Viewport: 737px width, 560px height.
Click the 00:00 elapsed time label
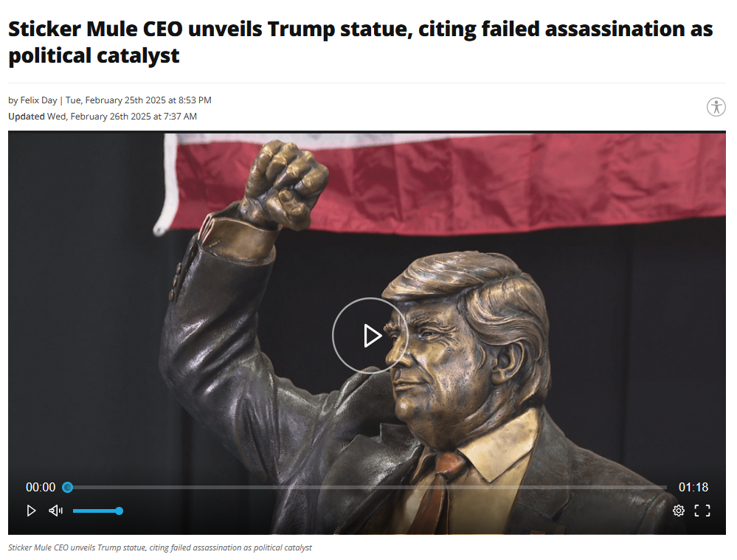(x=41, y=488)
